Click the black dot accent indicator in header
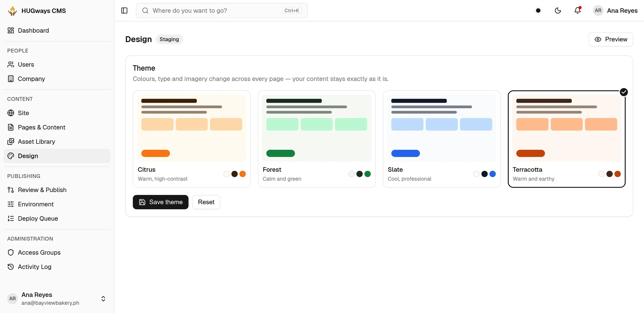644x313 pixels. [538, 10]
